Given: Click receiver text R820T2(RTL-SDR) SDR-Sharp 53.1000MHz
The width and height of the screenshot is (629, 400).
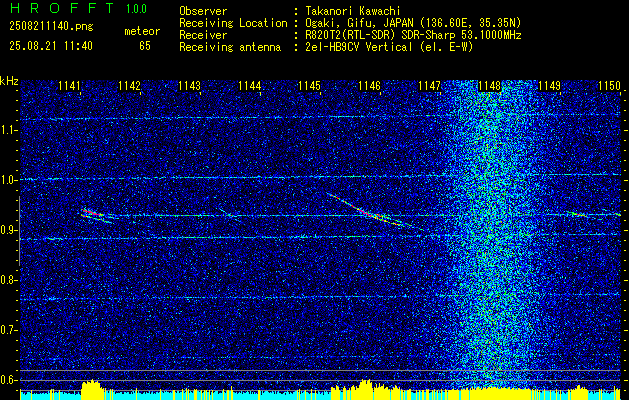Looking at the screenshot, I should pyautogui.click(x=413, y=35).
